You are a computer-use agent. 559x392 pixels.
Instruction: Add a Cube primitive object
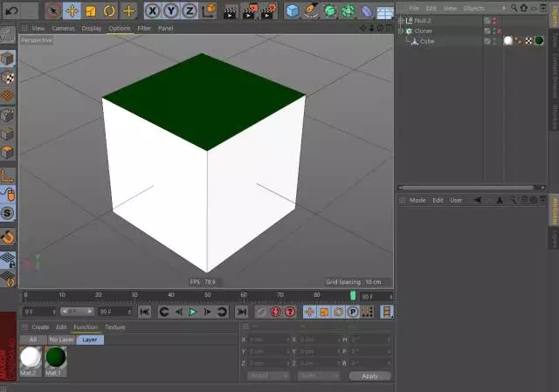point(292,10)
